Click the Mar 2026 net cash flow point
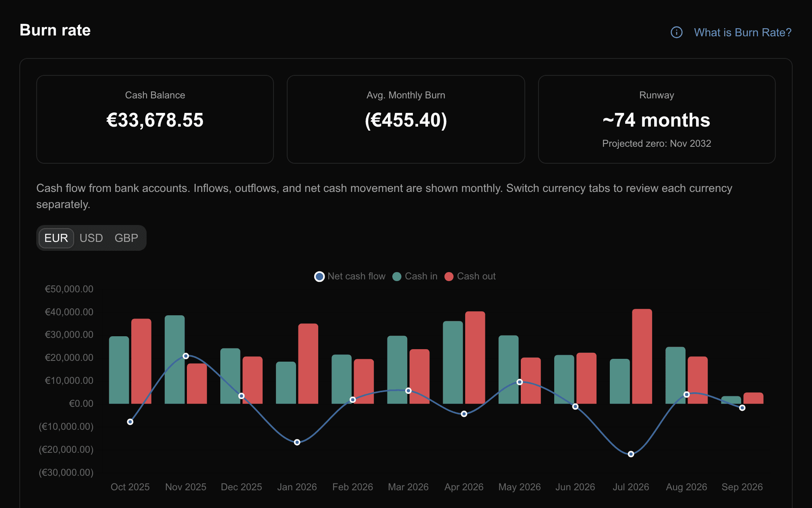This screenshot has width=812, height=508. pyautogui.click(x=408, y=391)
